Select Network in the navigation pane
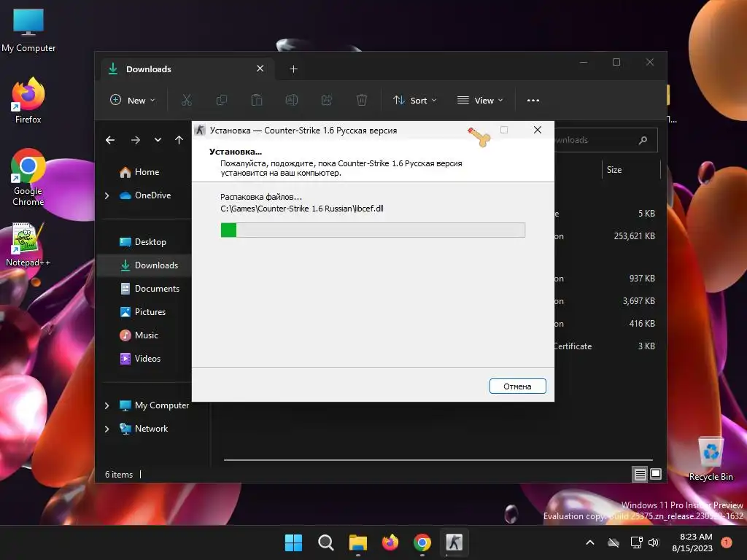 tap(144, 429)
